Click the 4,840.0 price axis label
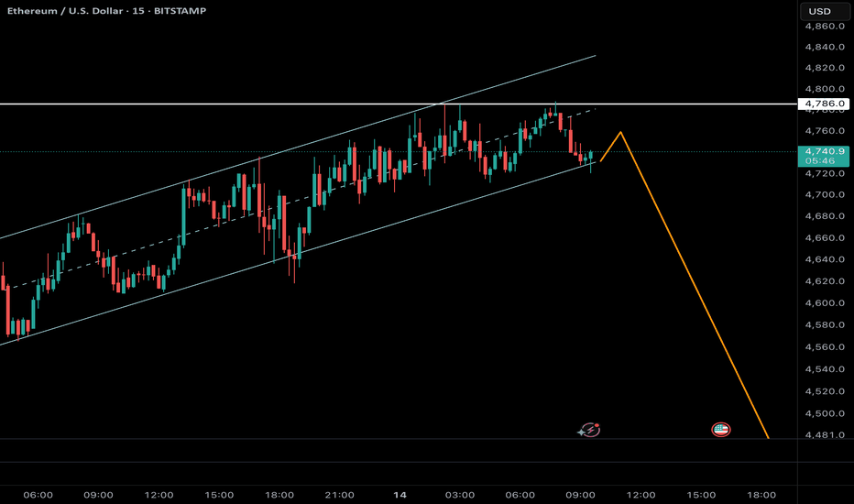This screenshot has height=504, width=854. tap(825, 47)
